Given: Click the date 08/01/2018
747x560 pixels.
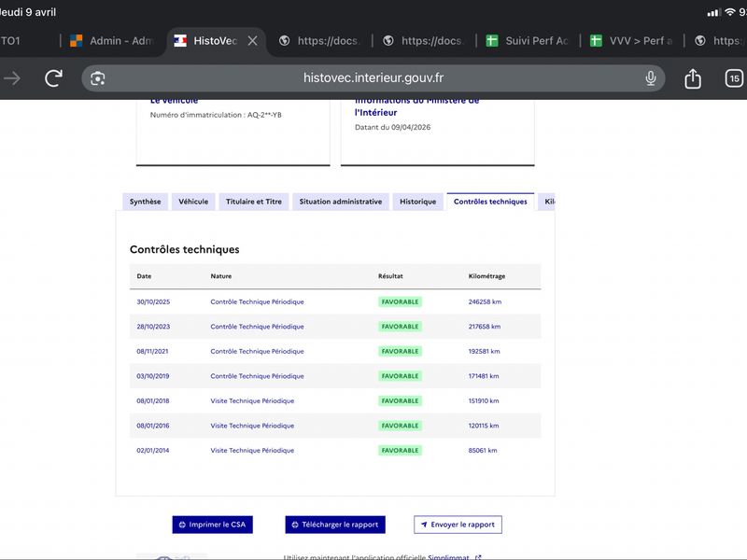Looking at the screenshot, I should tap(153, 401).
